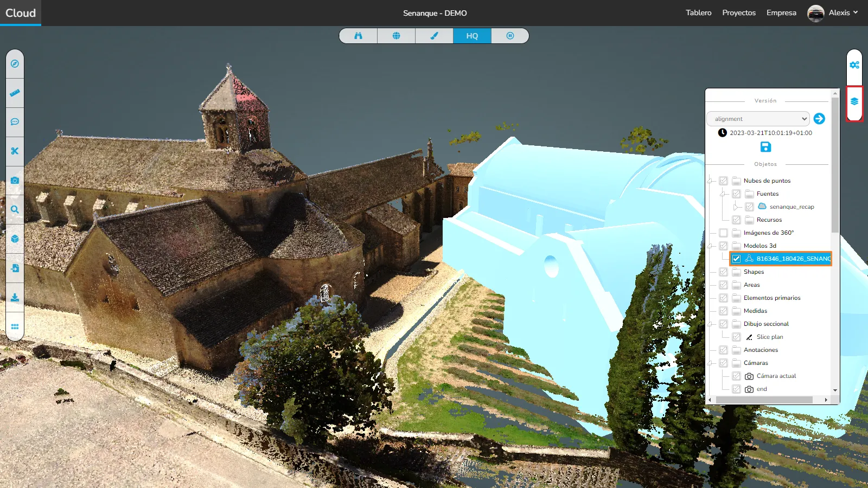Image resolution: width=868 pixels, height=488 pixels.
Task: Click the import file icon
Action: coord(15,268)
